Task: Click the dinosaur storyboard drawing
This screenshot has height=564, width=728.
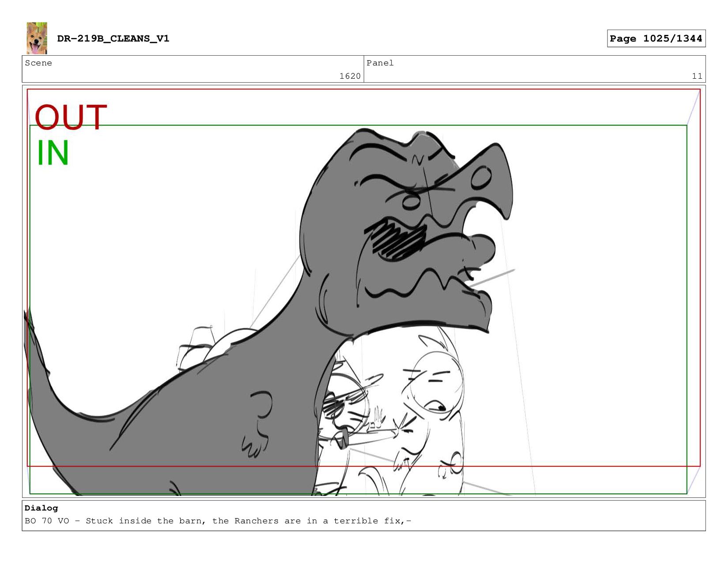Action: coord(364,291)
